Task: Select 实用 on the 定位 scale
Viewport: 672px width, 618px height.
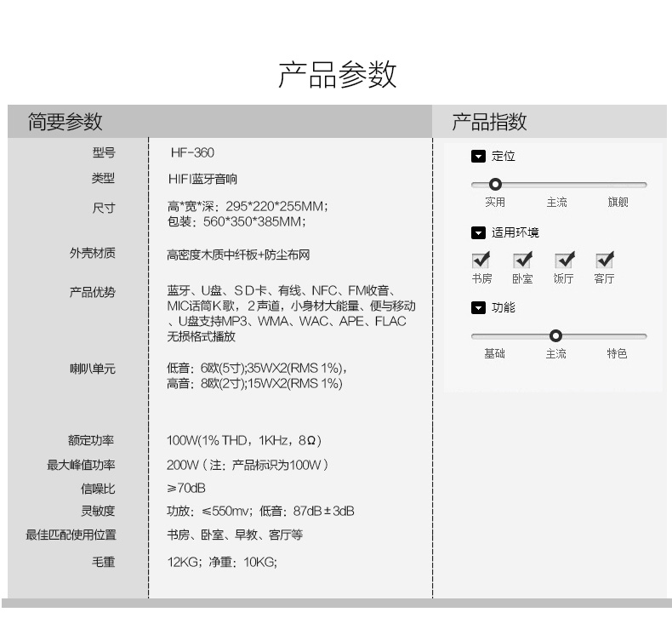Action: 495,203
